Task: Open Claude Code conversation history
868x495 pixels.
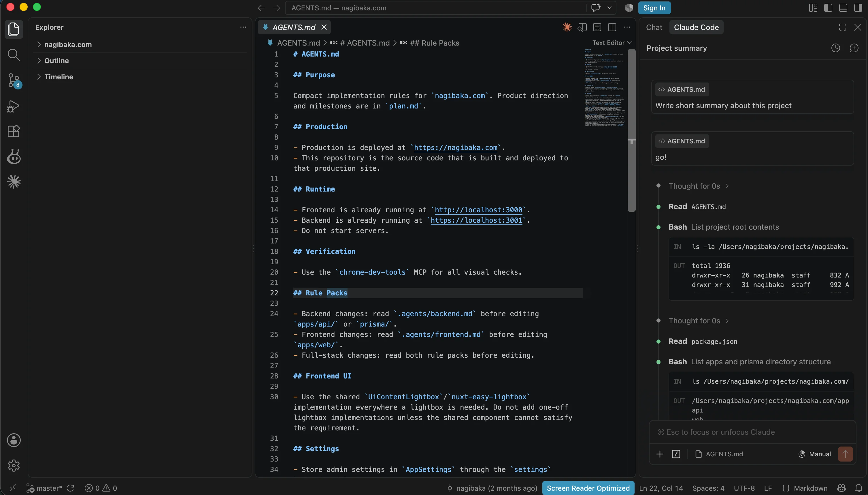Action: 836,48
